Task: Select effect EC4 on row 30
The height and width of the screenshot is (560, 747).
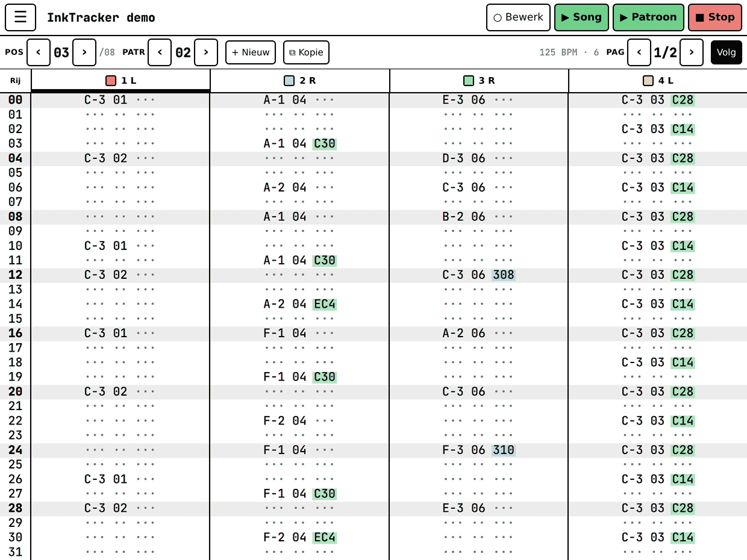Action: point(325,538)
